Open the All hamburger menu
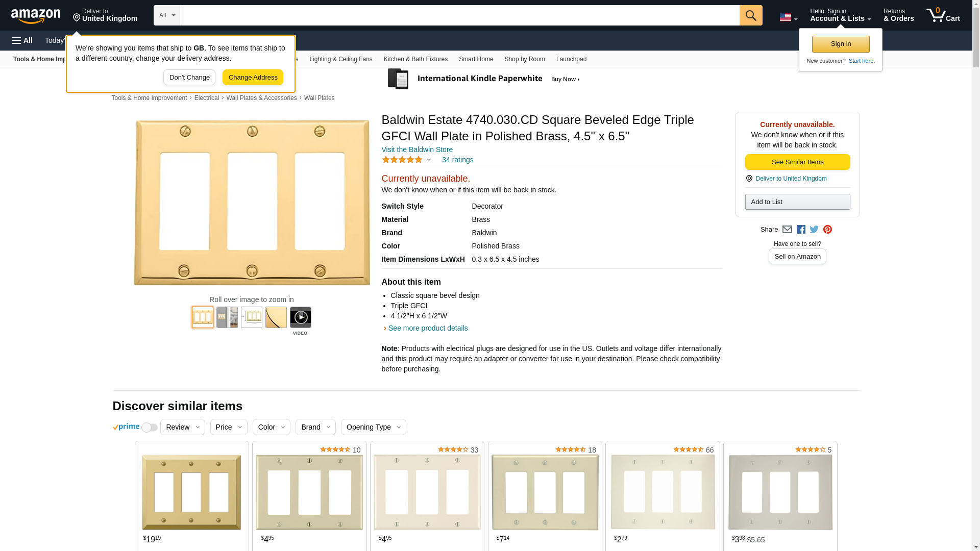This screenshot has width=980, height=551. (x=22, y=40)
